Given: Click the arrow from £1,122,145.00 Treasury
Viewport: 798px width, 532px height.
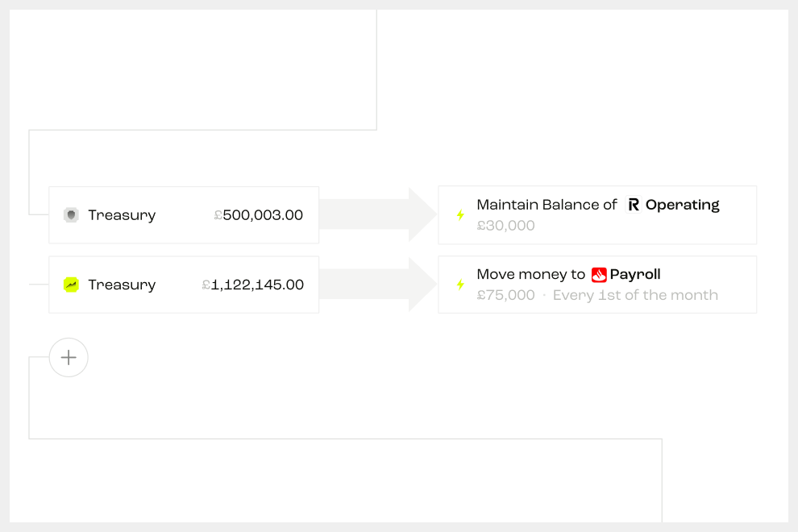Looking at the screenshot, I should tap(377, 284).
